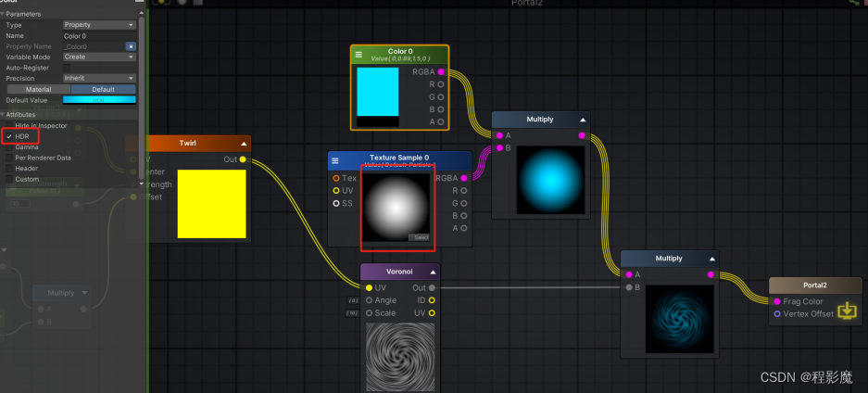Click the A output port of Color 0
868x393 pixels.
tap(441, 121)
